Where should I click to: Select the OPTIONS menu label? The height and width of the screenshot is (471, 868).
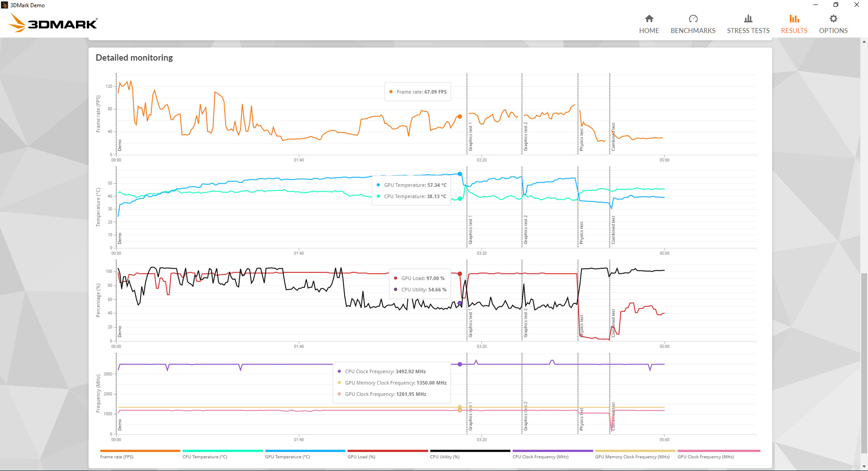click(x=833, y=31)
